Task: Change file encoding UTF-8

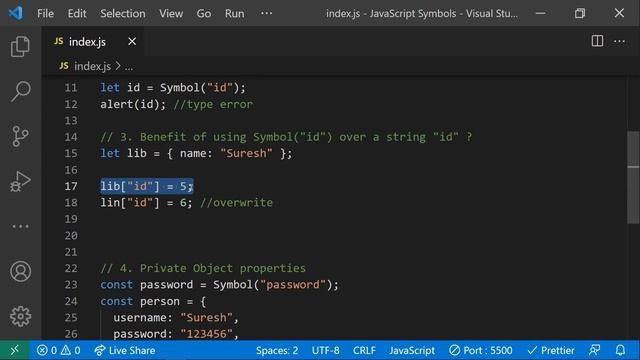Action: 325,350
